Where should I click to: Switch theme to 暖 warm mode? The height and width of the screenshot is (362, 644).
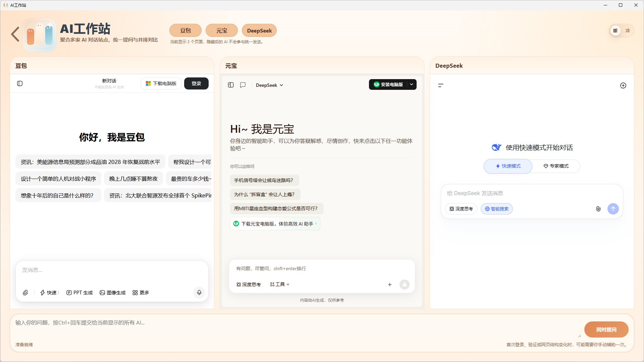(x=615, y=31)
